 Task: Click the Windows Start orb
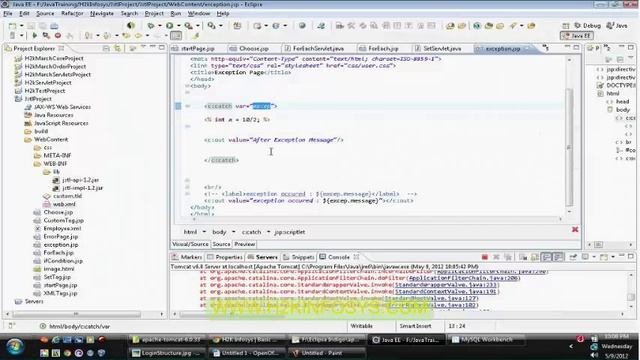(15, 347)
